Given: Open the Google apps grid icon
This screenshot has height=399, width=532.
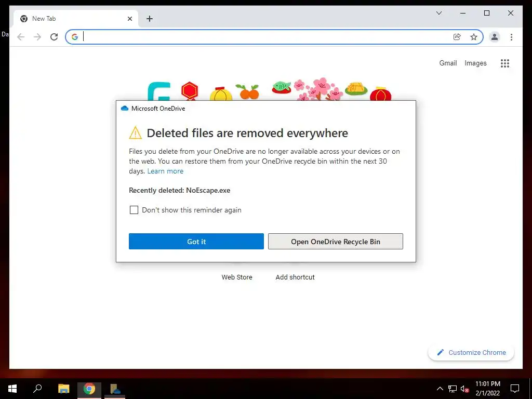Looking at the screenshot, I should click(x=505, y=63).
